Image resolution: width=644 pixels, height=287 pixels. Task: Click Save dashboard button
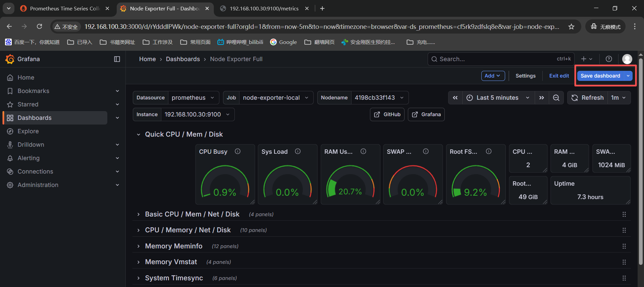(x=600, y=76)
